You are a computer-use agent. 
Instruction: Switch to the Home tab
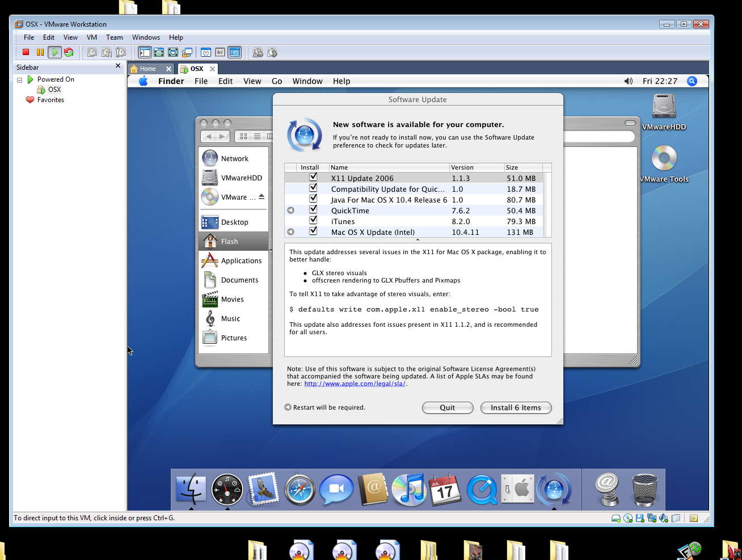(147, 69)
